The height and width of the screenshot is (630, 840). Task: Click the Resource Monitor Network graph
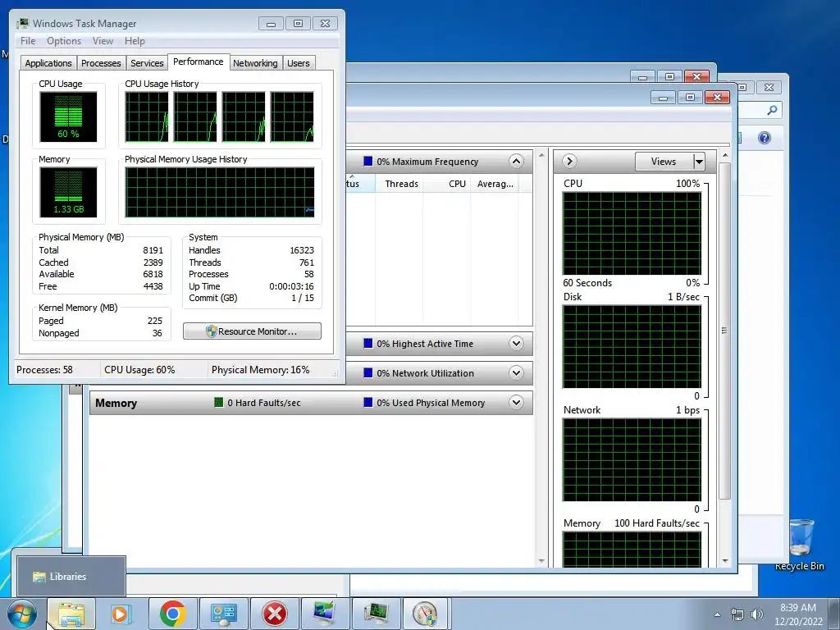pyautogui.click(x=632, y=459)
